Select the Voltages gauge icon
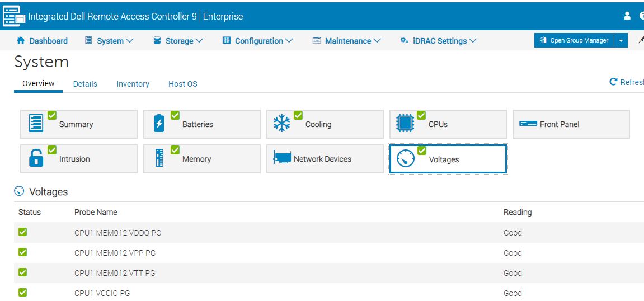The width and height of the screenshot is (644, 301). pyautogui.click(x=405, y=159)
